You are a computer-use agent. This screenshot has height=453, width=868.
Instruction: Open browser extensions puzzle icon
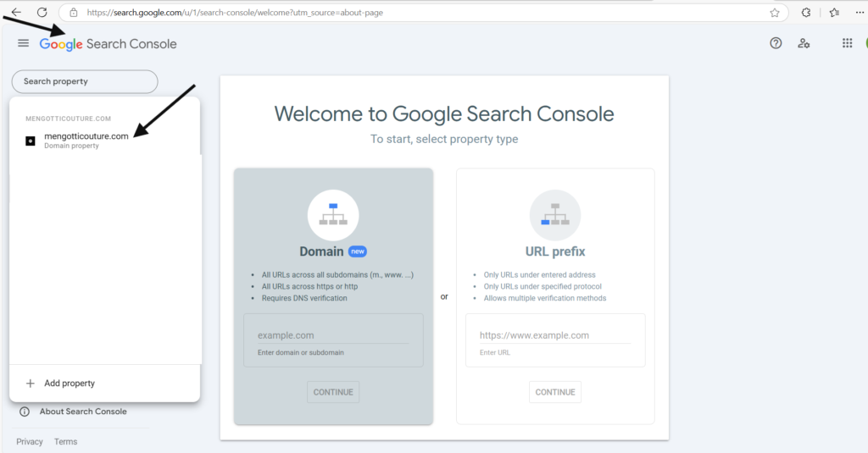click(806, 12)
